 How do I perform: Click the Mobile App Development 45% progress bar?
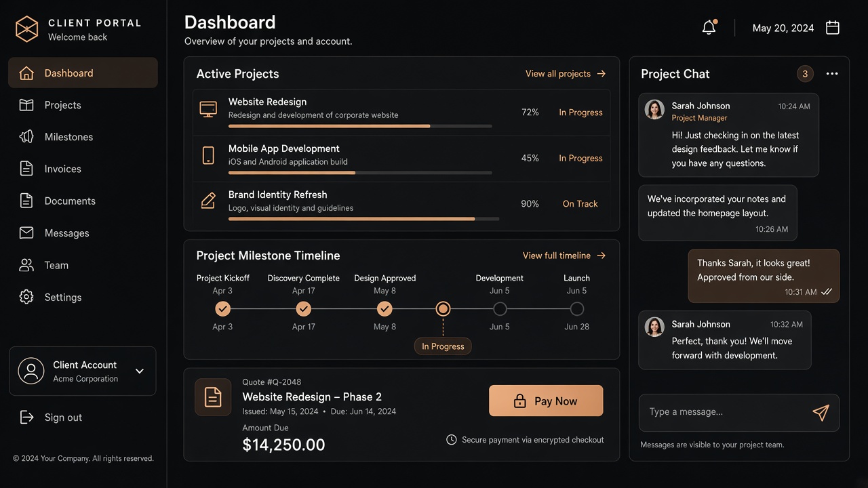pos(360,173)
